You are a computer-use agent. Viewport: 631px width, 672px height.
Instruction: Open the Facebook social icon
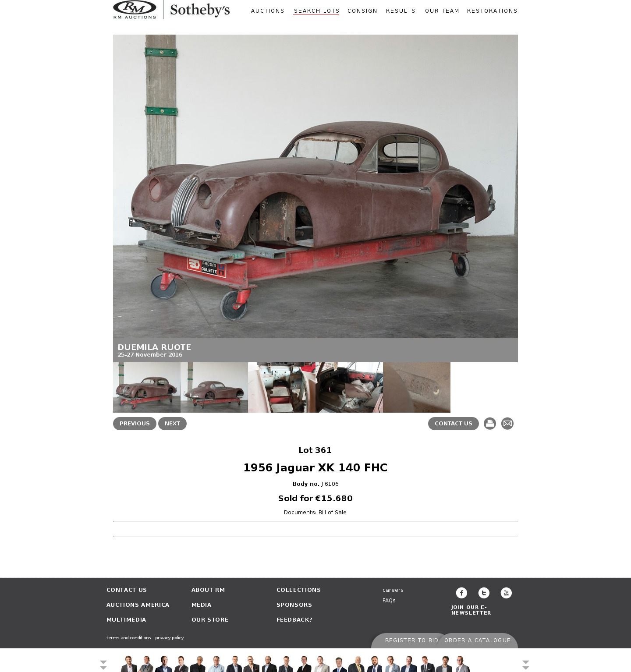(461, 593)
